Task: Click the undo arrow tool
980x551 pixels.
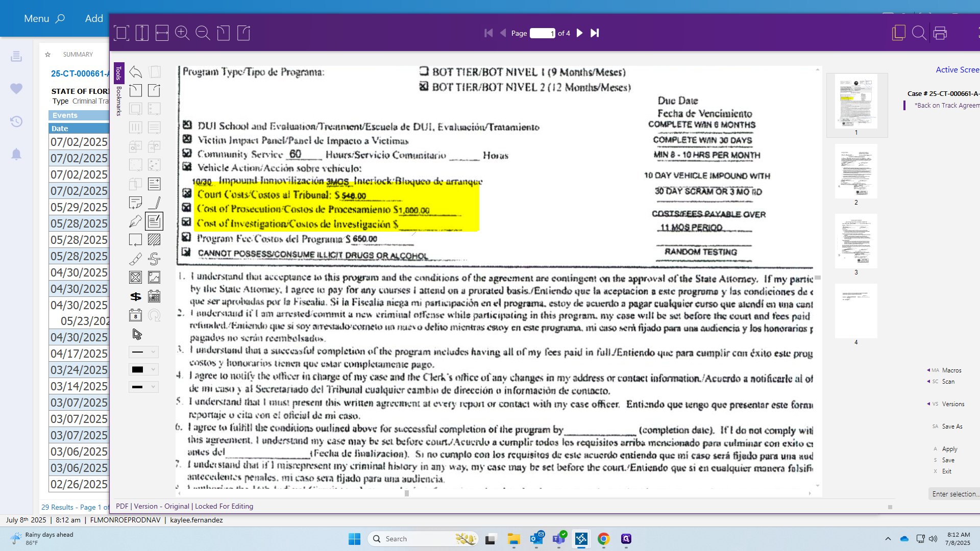Action: tap(135, 71)
